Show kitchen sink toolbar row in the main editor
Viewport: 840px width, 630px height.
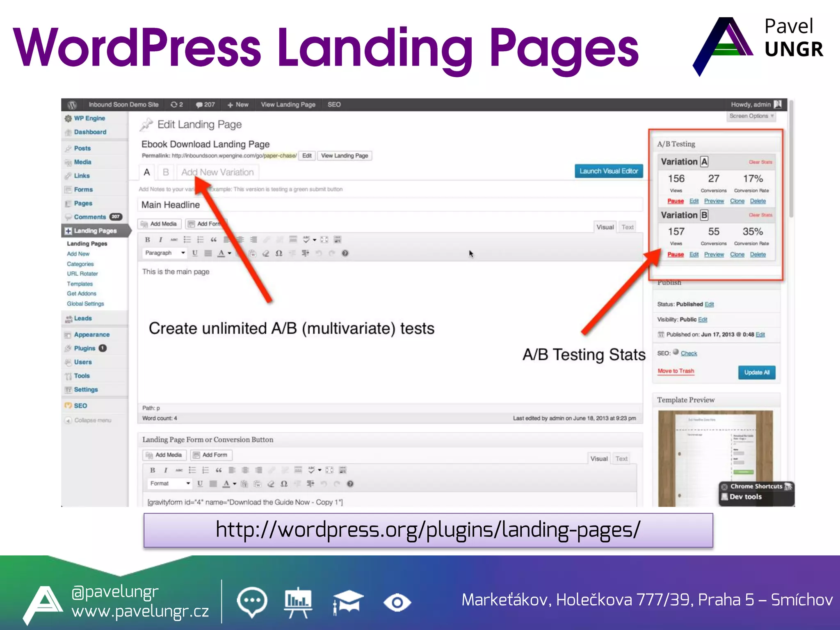point(338,240)
